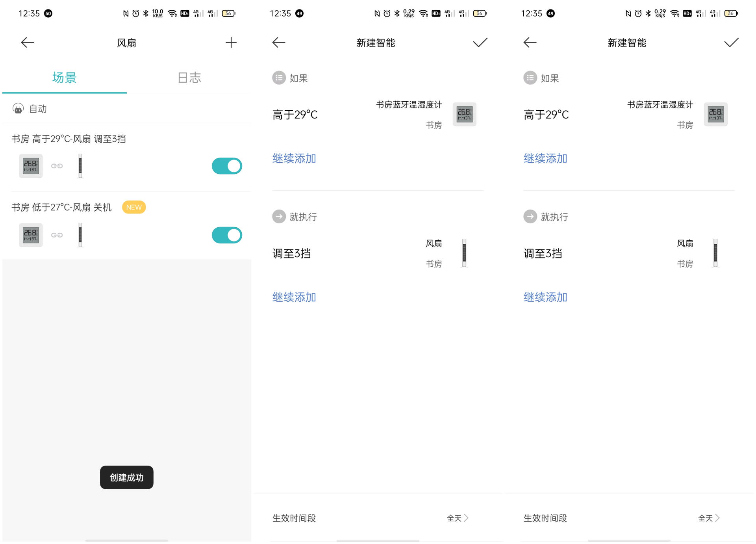The height and width of the screenshot is (544, 756).
Task: Switch to the 日志 tab
Action: pyautogui.click(x=189, y=78)
